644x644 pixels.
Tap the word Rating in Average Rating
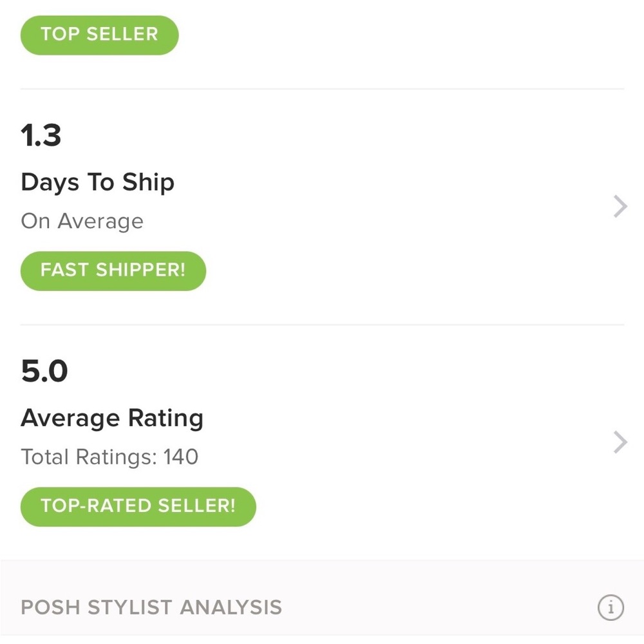pos(166,419)
